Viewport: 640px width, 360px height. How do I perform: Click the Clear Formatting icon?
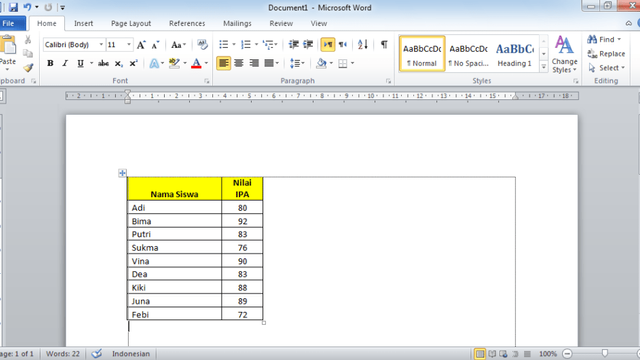(202, 44)
